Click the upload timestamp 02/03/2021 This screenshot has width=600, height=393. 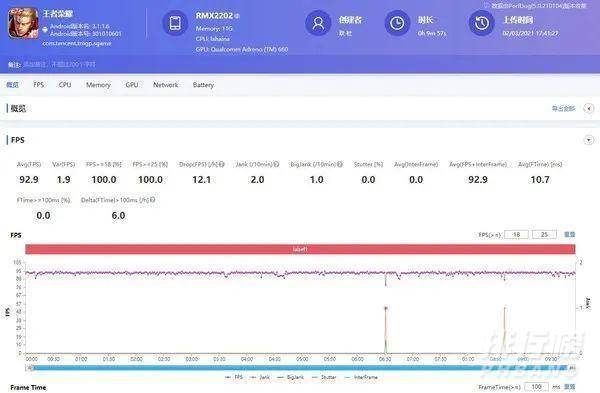[x=530, y=33]
